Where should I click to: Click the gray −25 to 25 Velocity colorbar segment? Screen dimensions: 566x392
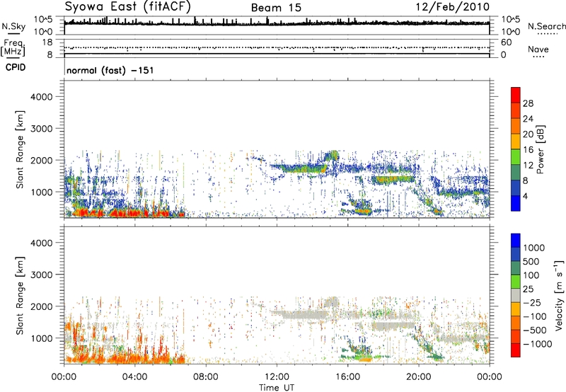[x=516, y=295]
